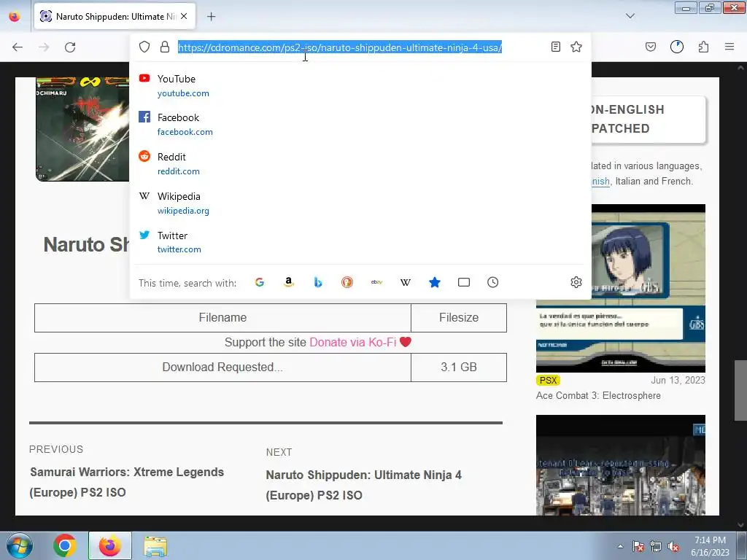Search only in Bookmarks

(435, 282)
